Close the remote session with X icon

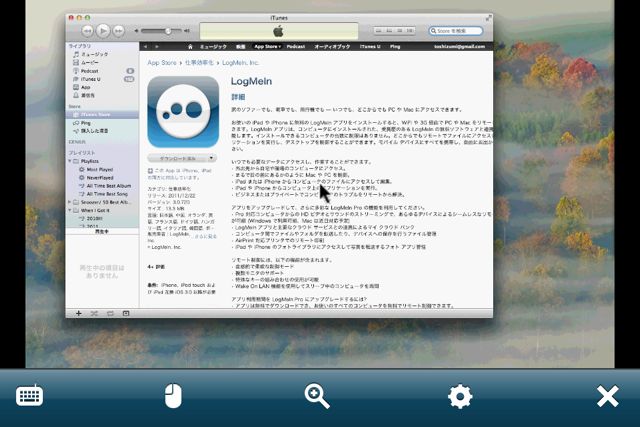coord(607,396)
